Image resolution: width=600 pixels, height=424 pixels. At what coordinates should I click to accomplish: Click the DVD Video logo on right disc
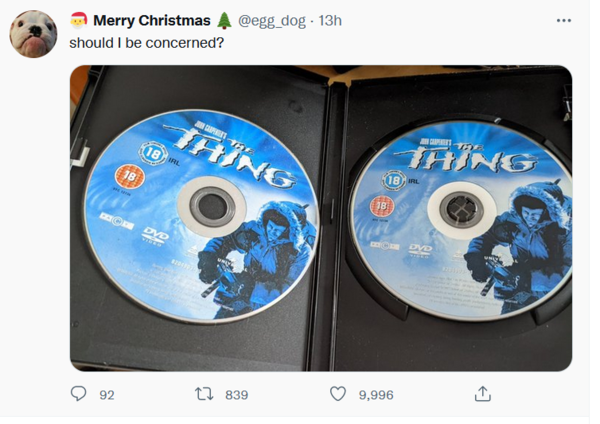[x=420, y=251]
